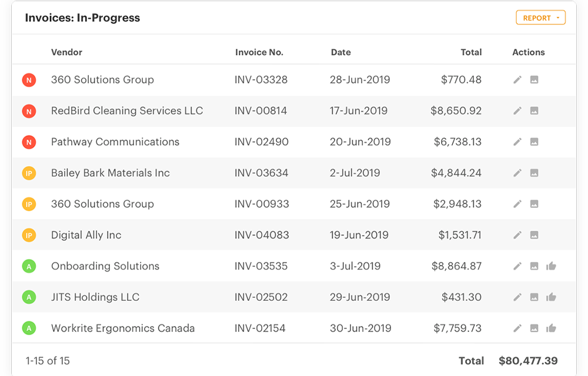This screenshot has height=376, width=588.
Task: Click pencil icon for Pathway Communications invoice
Action: click(x=517, y=142)
